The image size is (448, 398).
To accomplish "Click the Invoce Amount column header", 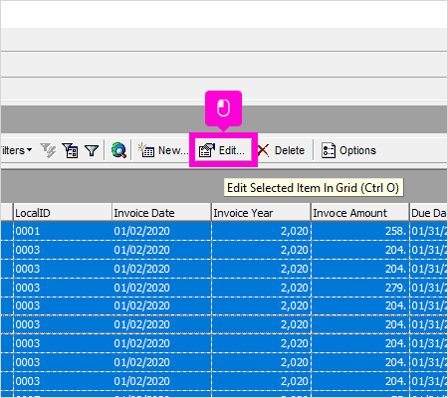I will (360, 213).
